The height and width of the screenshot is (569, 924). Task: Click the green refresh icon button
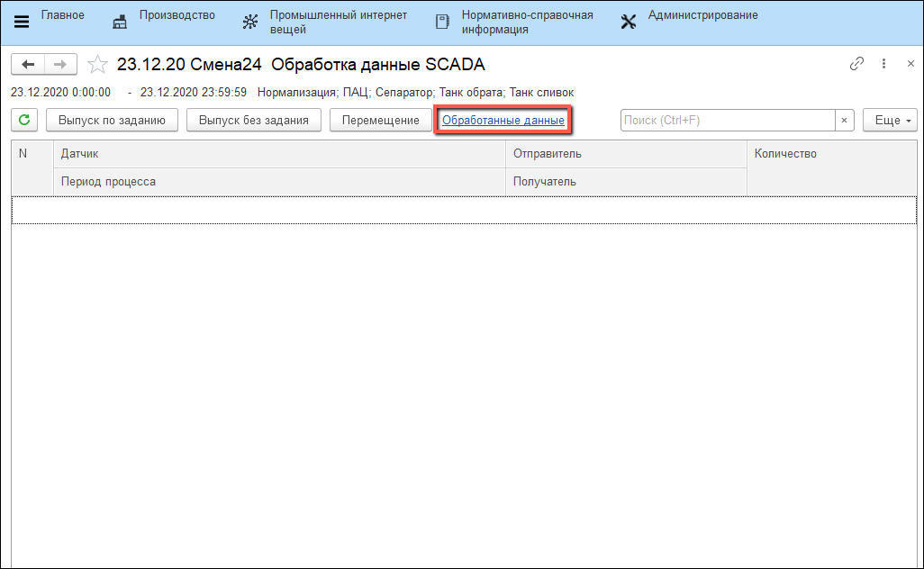pyautogui.click(x=24, y=121)
